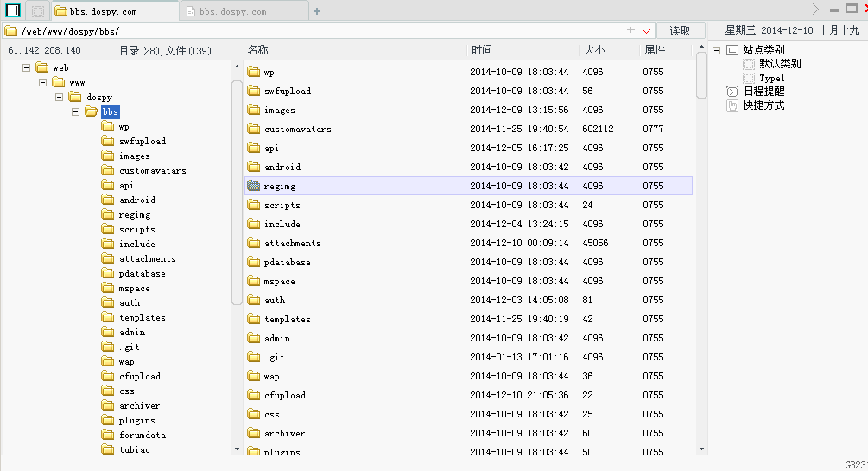Open 日程提醒 schedule reminder
This screenshot has height=471, width=868.
[x=764, y=92]
